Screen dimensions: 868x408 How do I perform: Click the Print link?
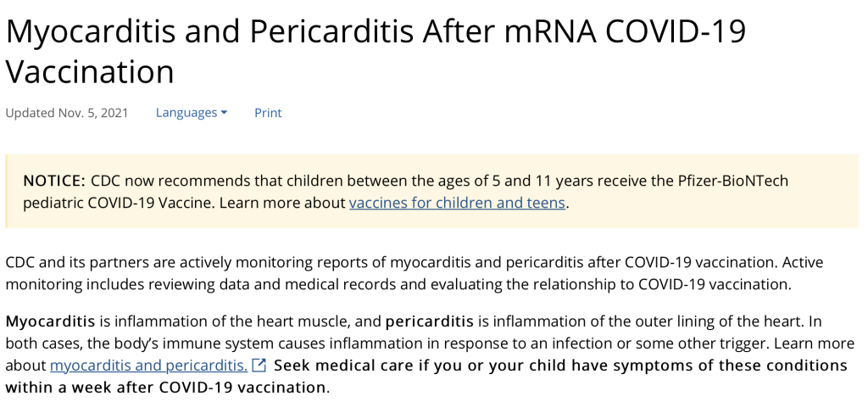(x=268, y=113)
